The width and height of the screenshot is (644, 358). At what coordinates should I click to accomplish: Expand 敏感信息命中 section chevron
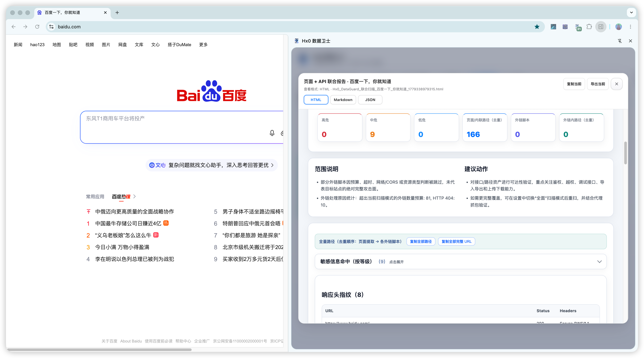pyautogui.click(x=599, y=262)
